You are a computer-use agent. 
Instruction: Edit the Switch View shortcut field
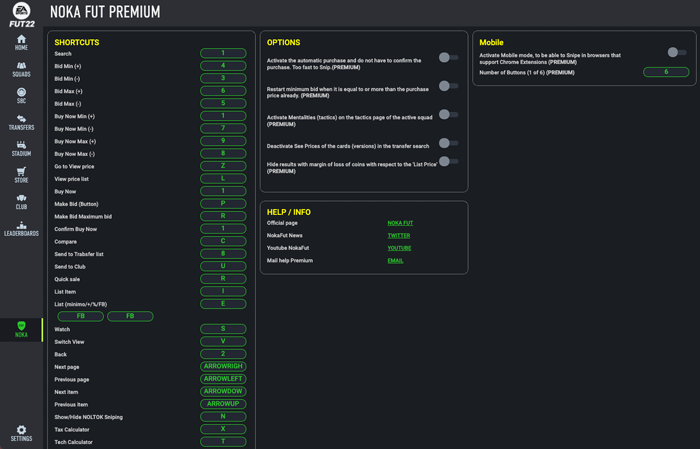pos(223,341)
